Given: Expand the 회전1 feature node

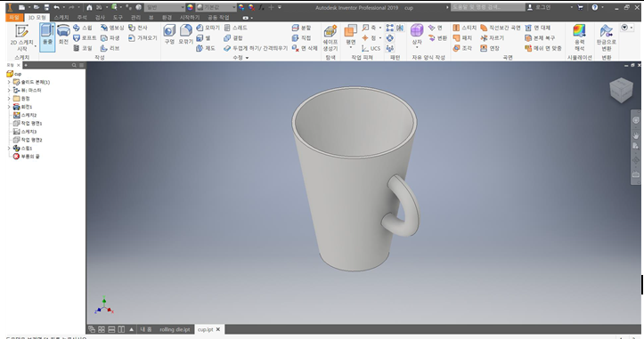Looking at the screenshot, I should [x=9, y=107].
